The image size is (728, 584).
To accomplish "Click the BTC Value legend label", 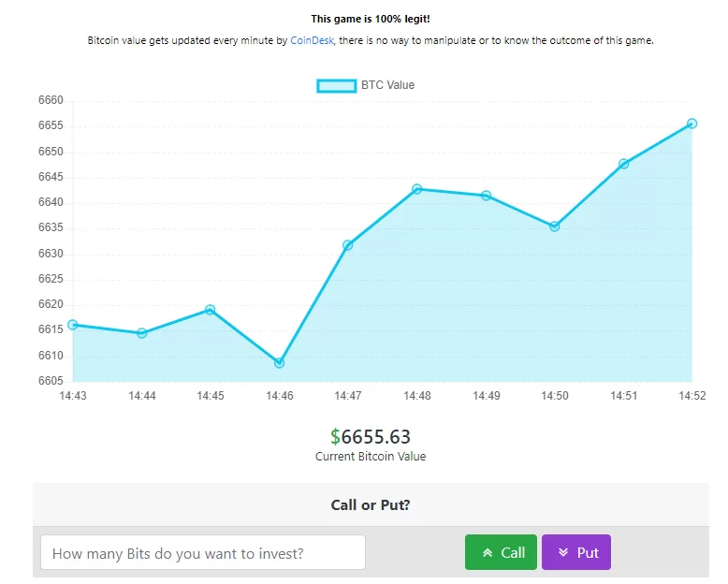I will [387, 85].
